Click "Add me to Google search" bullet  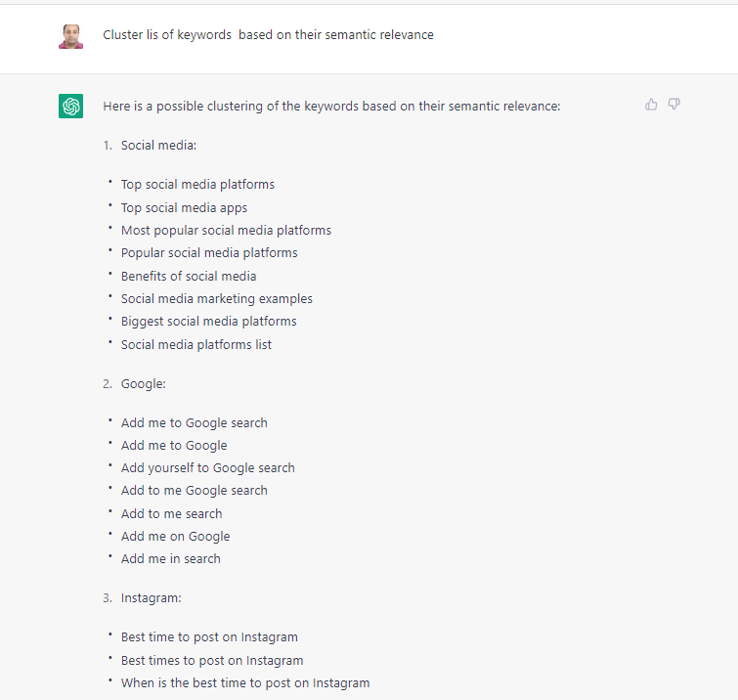[x=194, y=423]
